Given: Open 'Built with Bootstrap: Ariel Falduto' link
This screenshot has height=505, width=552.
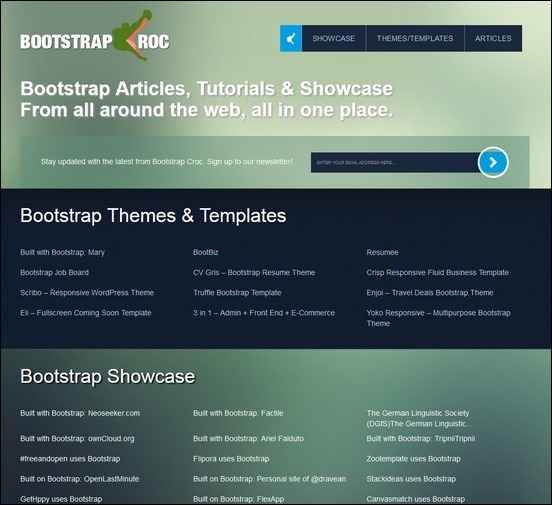Looking at the screenshot, I should [x=248, y=439].
